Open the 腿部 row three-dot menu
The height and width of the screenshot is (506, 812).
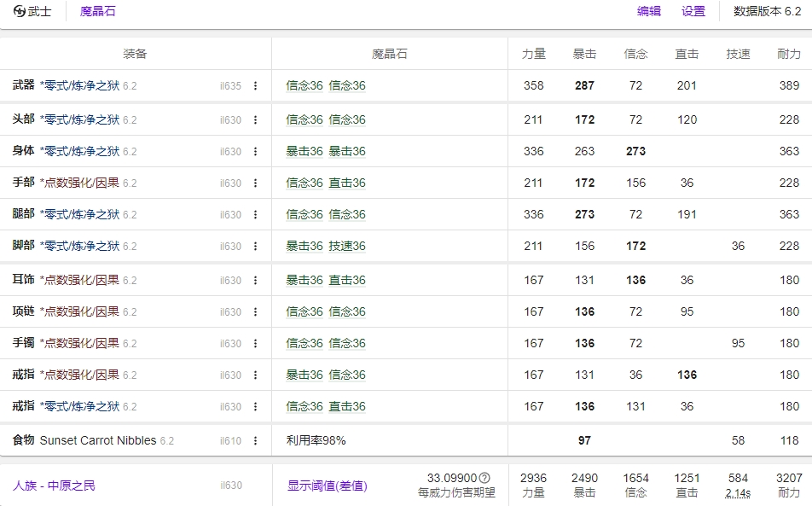pyautogui.click(x=255, y=215)
